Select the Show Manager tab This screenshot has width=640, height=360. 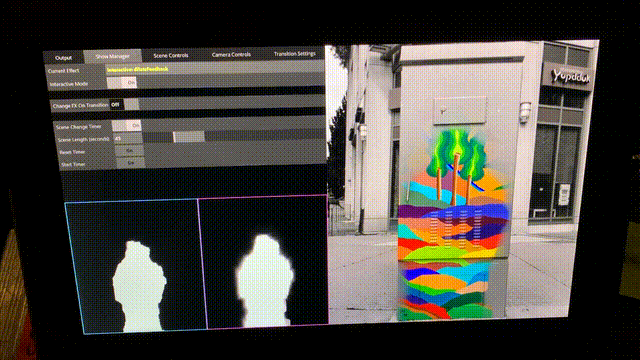(x=113, y=56)
